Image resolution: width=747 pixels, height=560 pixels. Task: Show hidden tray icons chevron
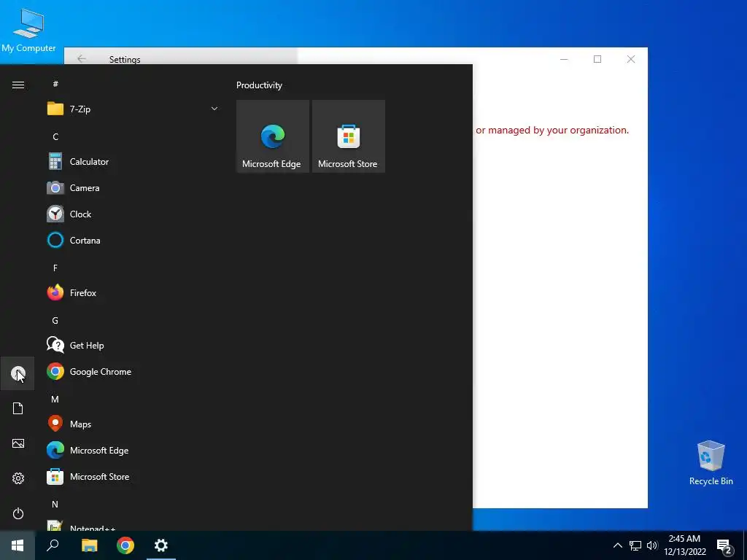coord(617,545)
